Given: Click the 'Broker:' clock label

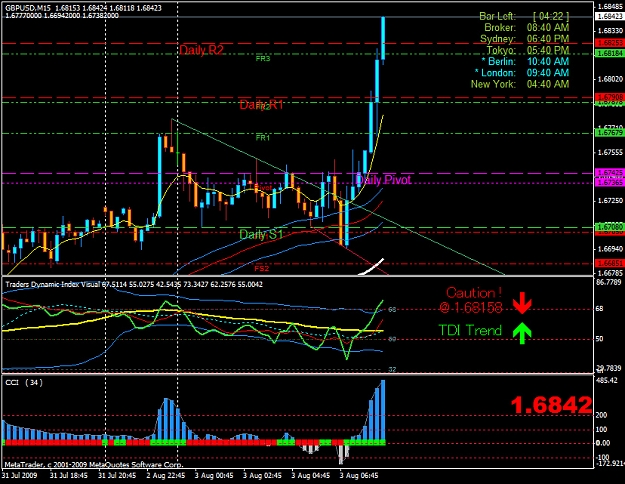Looking at the screenshot, I should click(500, 28).
